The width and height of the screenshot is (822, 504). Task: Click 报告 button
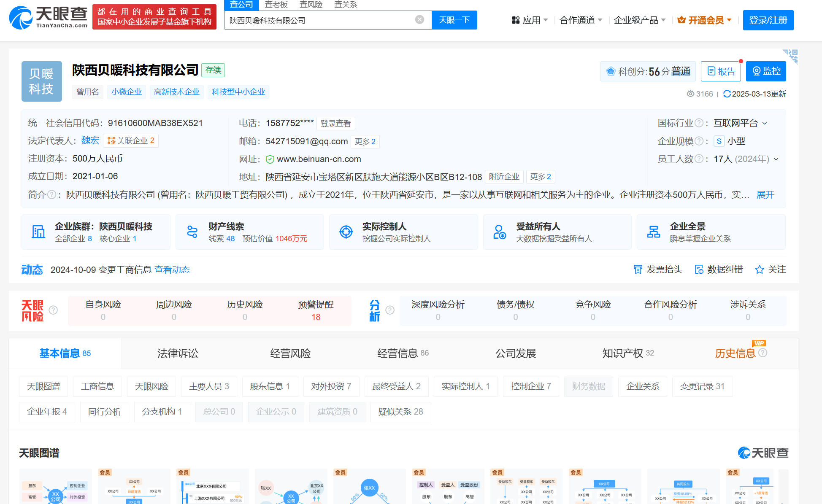[x=721, y=71]
